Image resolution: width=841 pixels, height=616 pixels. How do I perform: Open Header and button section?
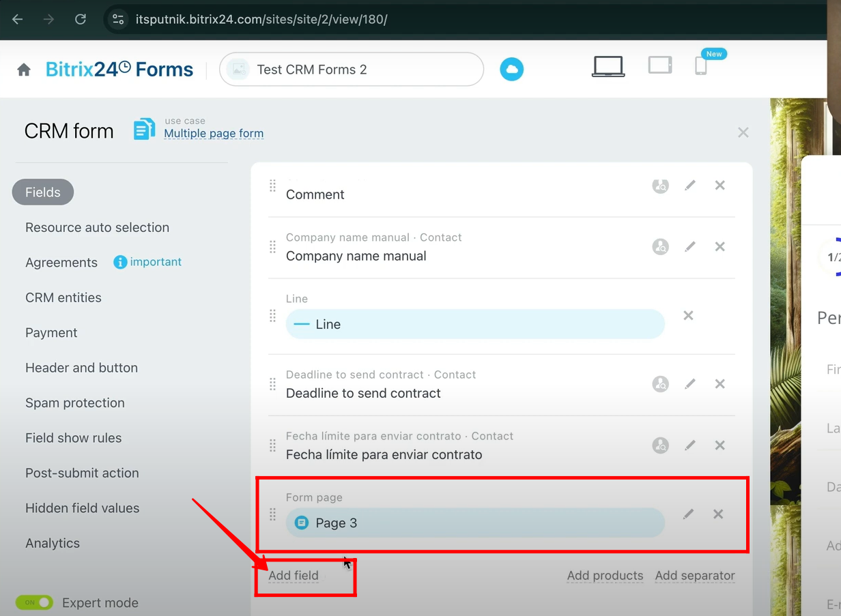(81, 368)
